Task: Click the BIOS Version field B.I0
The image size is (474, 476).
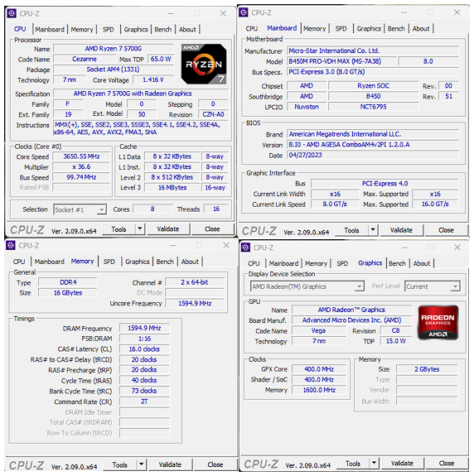Action: 373,145
